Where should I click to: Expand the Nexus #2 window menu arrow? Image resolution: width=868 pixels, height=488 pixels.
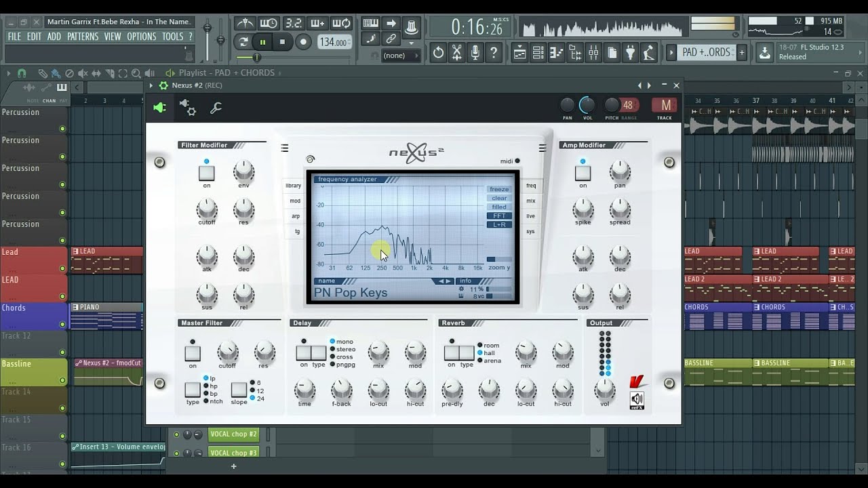click(151, 85)
